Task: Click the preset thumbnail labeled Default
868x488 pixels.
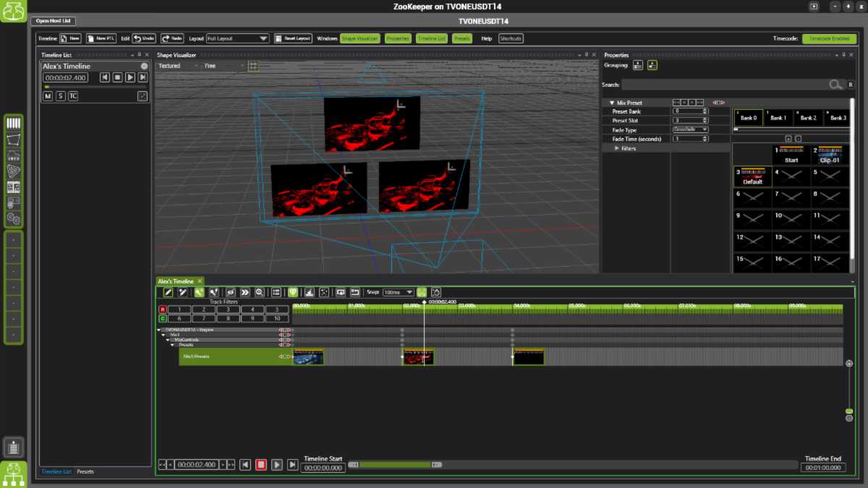Action: point(752,176)
